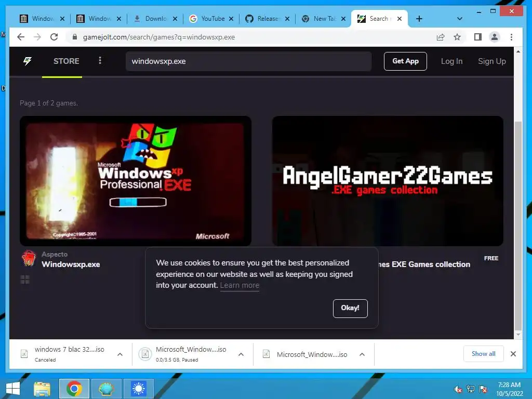Click the Chrome taskbar icon

74,389
